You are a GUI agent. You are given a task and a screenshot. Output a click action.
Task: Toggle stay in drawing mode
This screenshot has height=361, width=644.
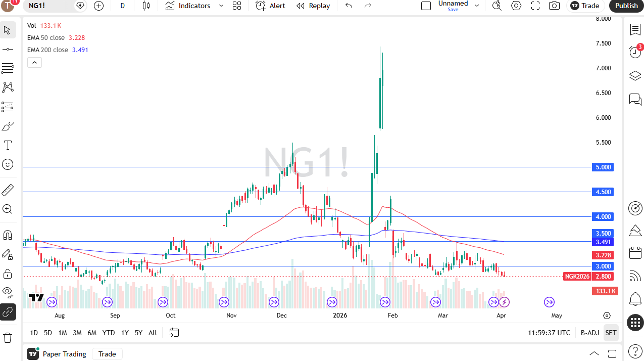point(8,254)
